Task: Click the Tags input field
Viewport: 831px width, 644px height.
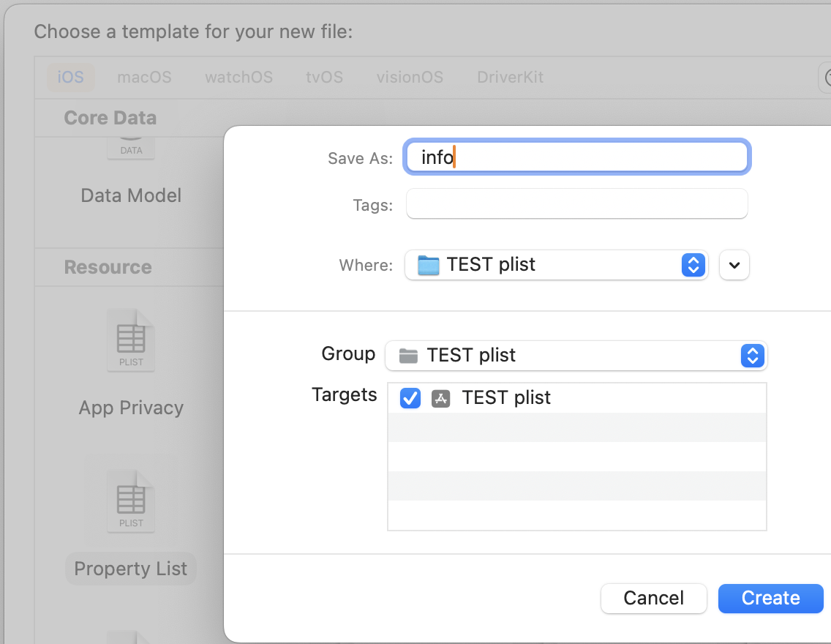Action: click(576, 204)
